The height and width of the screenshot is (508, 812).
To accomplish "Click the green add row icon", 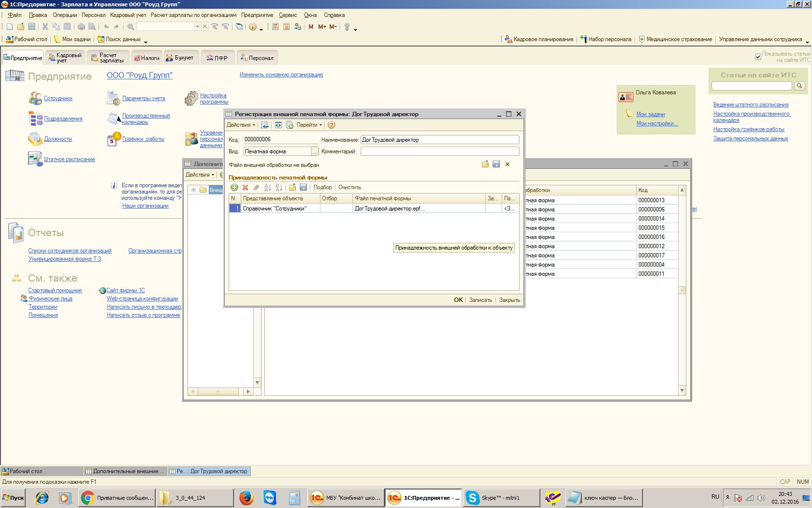I will (234, 187).
